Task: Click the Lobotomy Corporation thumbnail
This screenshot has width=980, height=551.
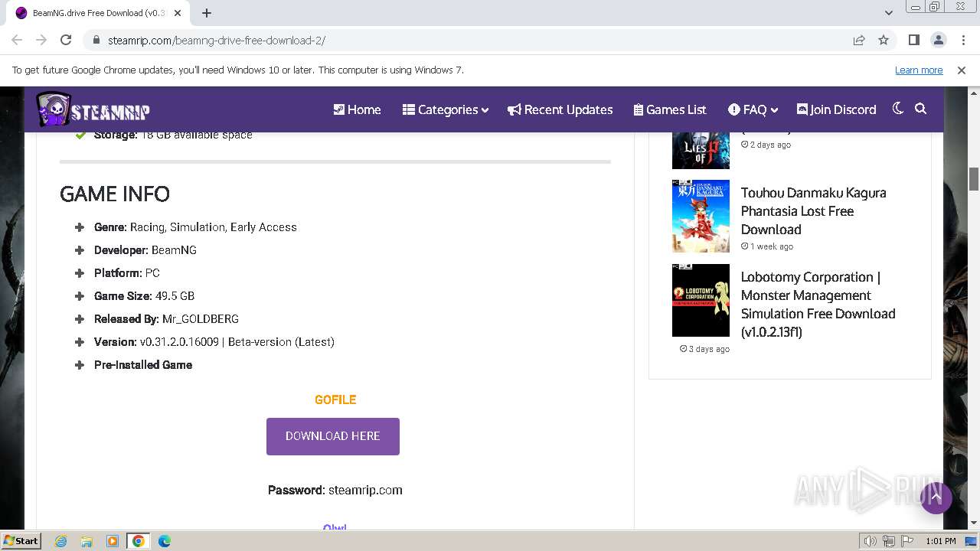Action: click(x=701, y=300)
